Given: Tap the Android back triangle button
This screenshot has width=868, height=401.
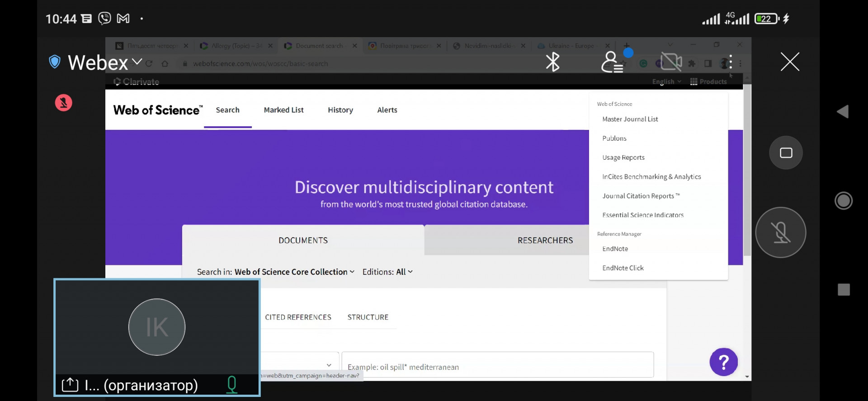Looking at the screenshot, I should (843, 112).
